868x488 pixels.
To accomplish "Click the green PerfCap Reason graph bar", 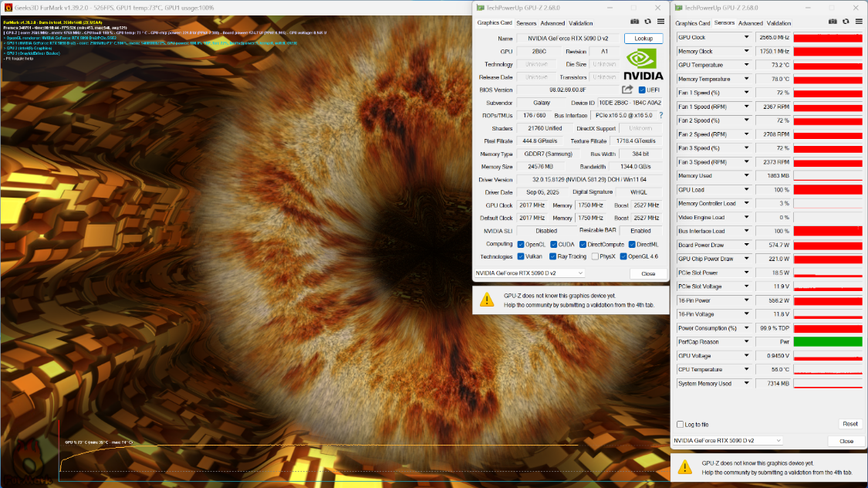I will [828, 342].
